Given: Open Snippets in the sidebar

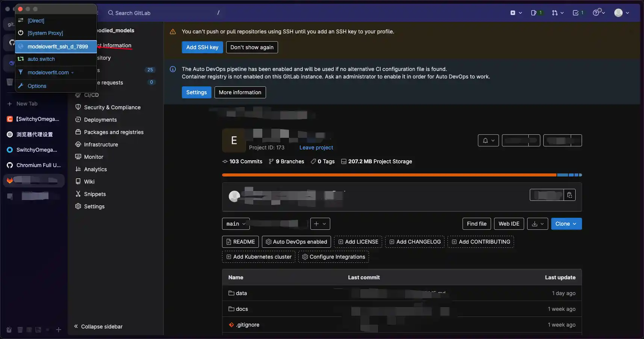Looking at the screenshot, I should (x=95, y=194).
